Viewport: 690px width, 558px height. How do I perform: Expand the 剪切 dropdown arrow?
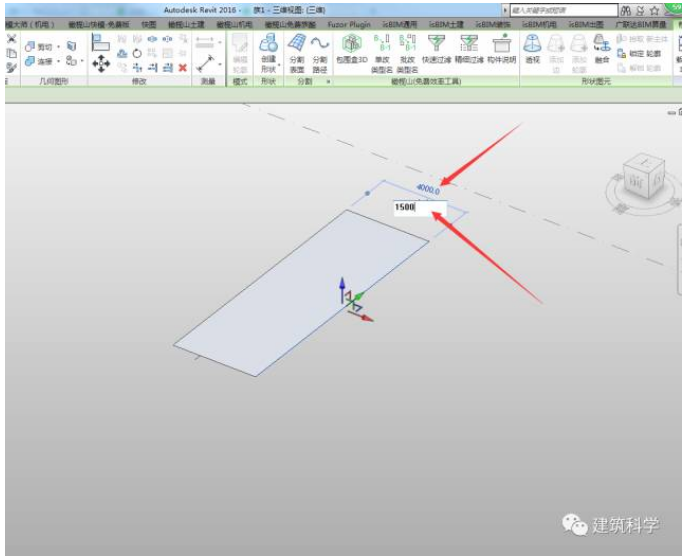click(59, 47)
